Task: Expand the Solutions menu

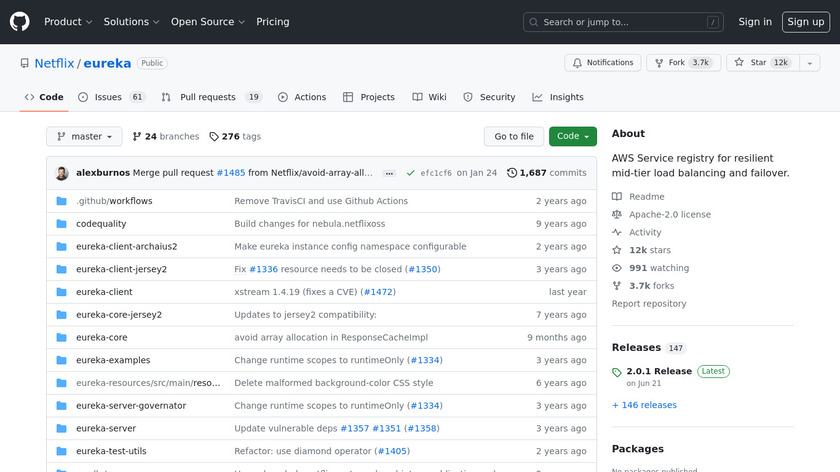Action: click(x=131, y=22)
